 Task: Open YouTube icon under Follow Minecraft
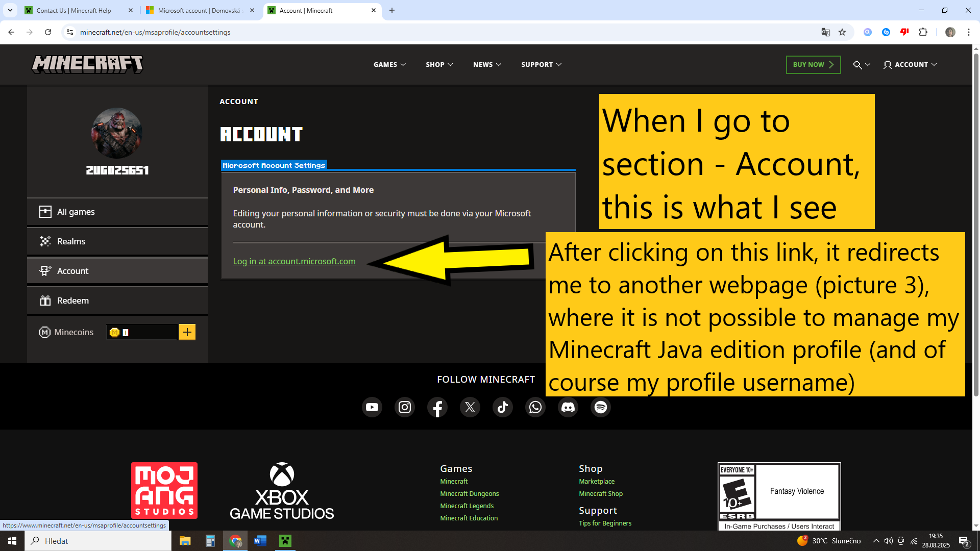(x=372, y=407)
